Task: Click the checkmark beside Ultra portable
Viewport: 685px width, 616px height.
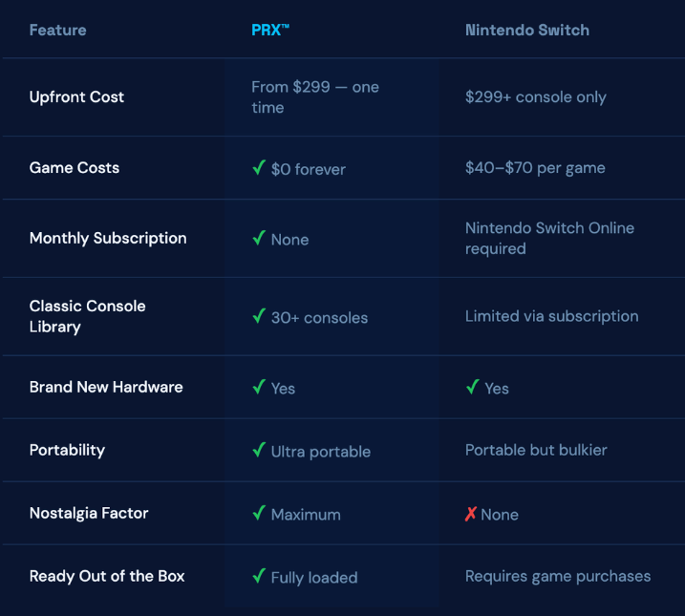Action: [x=258, y=451]
